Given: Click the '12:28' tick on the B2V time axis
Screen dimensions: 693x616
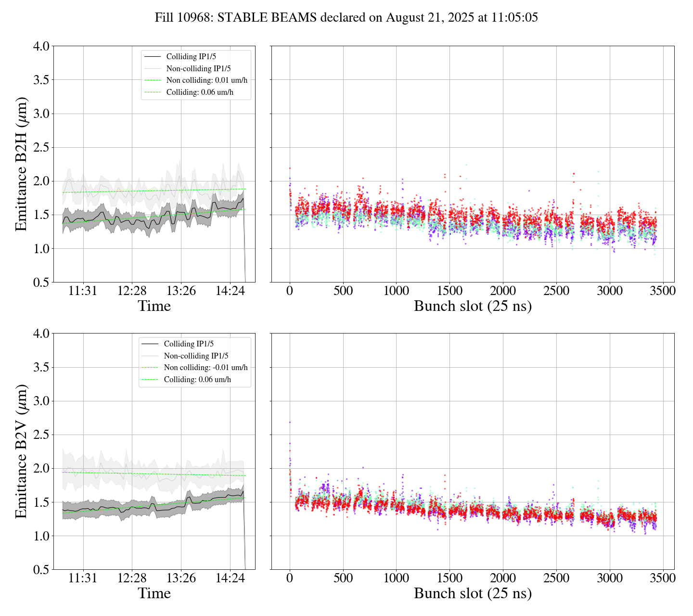Looking at the screenshot, I should (x=132, y=578).
